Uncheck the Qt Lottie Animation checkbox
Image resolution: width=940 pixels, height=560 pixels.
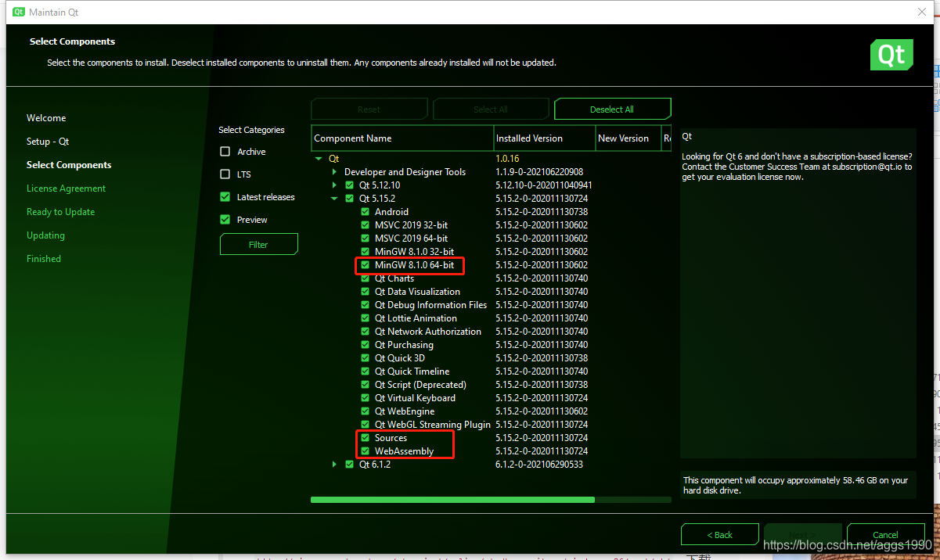366,318
